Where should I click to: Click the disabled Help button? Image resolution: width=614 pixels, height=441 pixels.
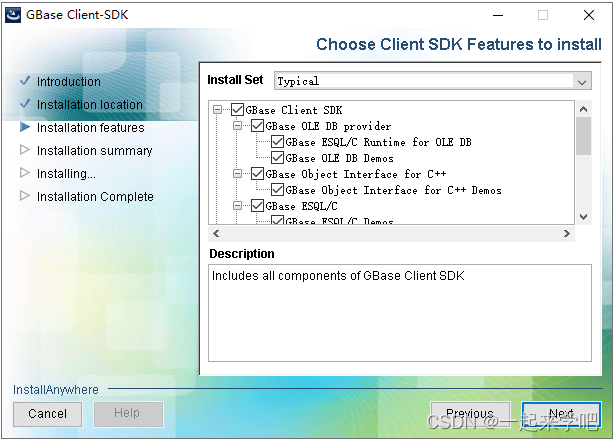pos(128,414)
